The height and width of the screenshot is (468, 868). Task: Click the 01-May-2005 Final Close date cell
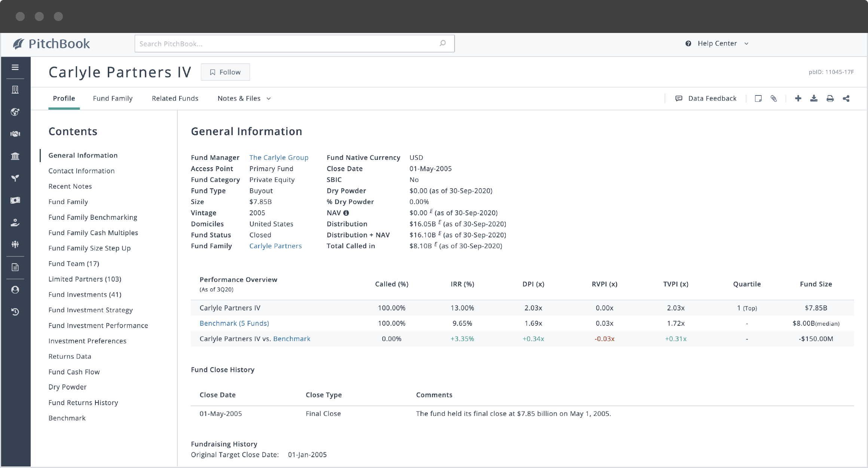tap(221, 414)
